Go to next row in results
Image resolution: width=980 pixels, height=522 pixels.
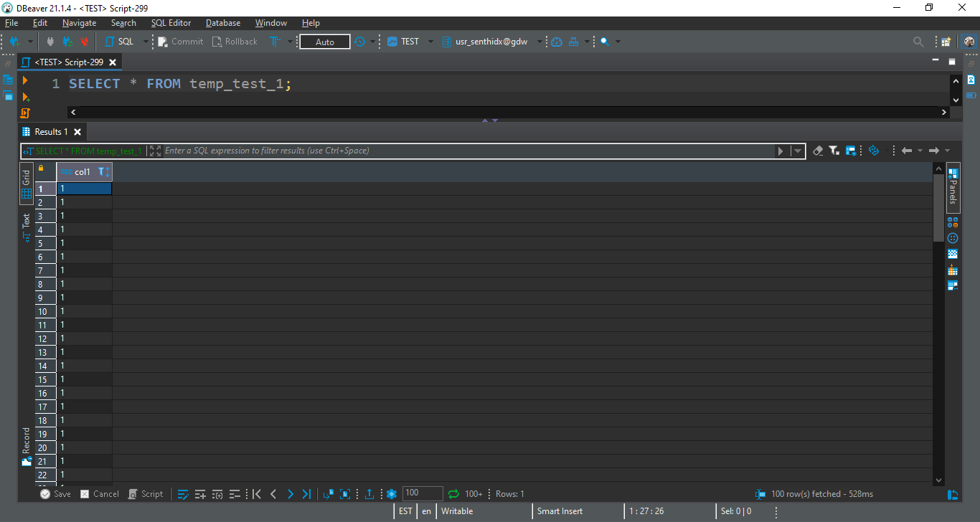click(291, 494)
